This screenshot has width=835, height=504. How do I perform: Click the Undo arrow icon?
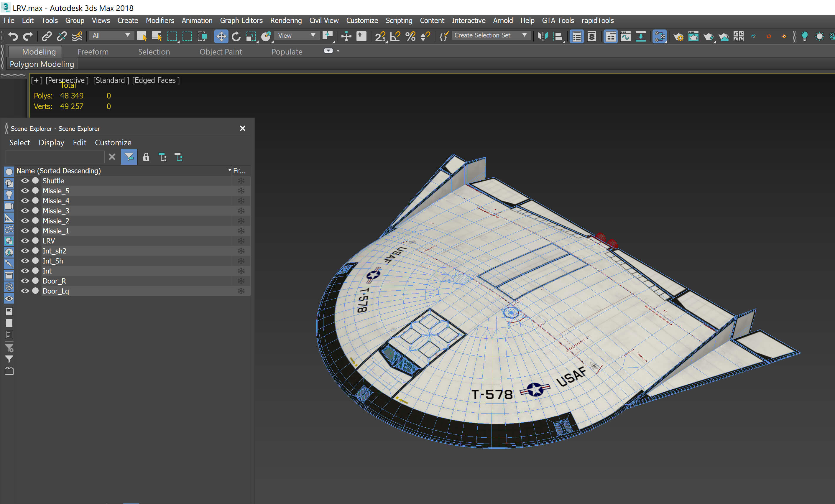click(x=13, y=36)
